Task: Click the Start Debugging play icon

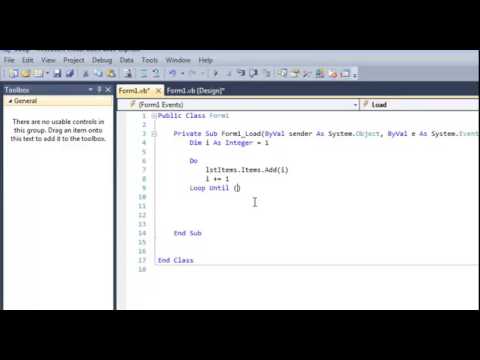Action: (216, 74)
